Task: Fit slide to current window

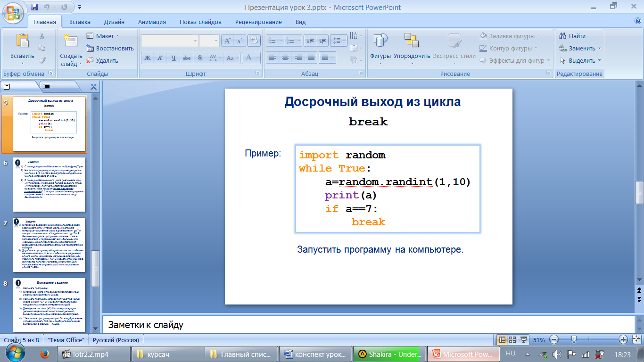Action: tap(637, 339)
